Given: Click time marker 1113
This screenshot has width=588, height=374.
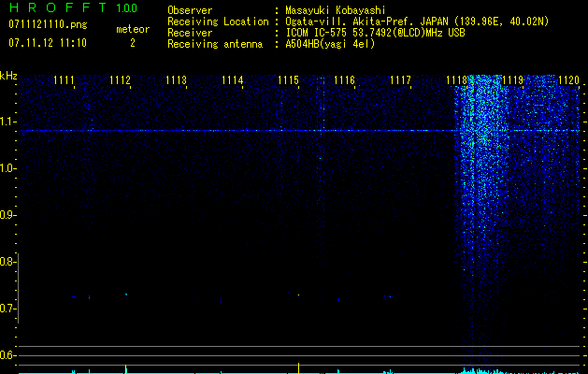Looking at the screenshot, I should pyautogui.click(x=177, y=80).
